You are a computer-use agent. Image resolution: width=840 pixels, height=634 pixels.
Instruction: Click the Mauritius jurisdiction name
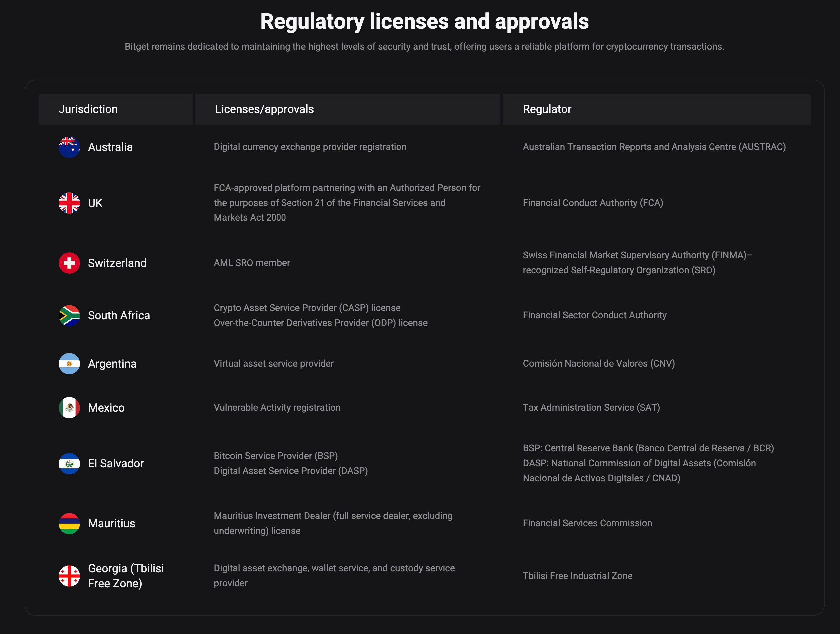[x=111, y=524]
